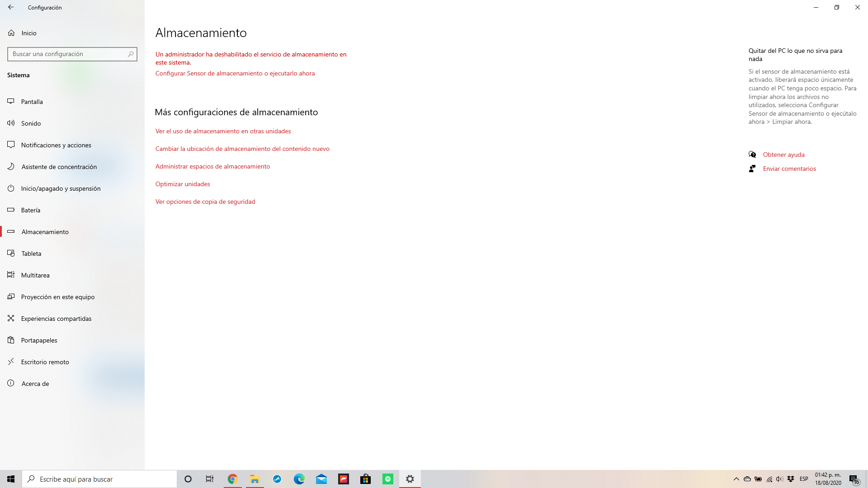Select Asistente de concentración moon icon

tap(11, 167)
